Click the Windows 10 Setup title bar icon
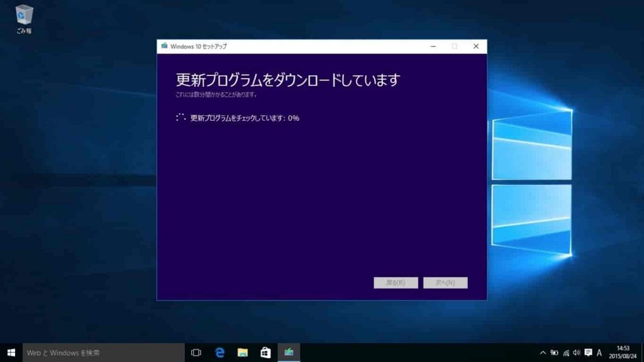Screen dimensions: 644x362 (164, 46)
